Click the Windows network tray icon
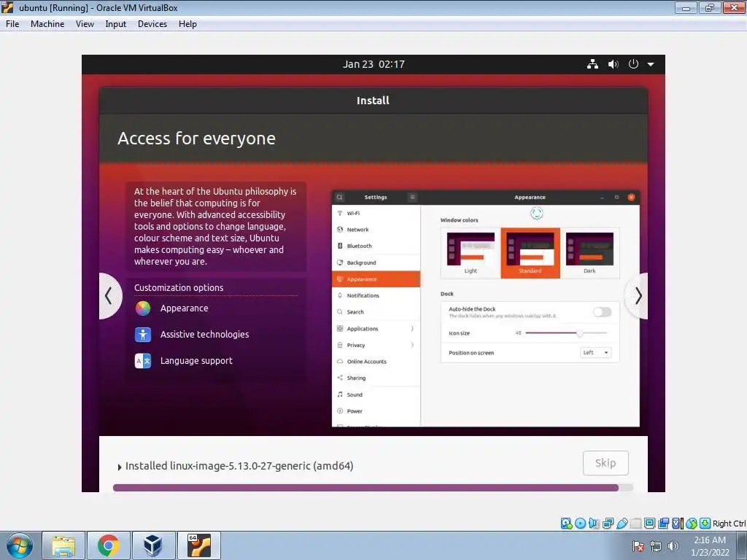Screen dimensions: 747x560 point(656,546)
